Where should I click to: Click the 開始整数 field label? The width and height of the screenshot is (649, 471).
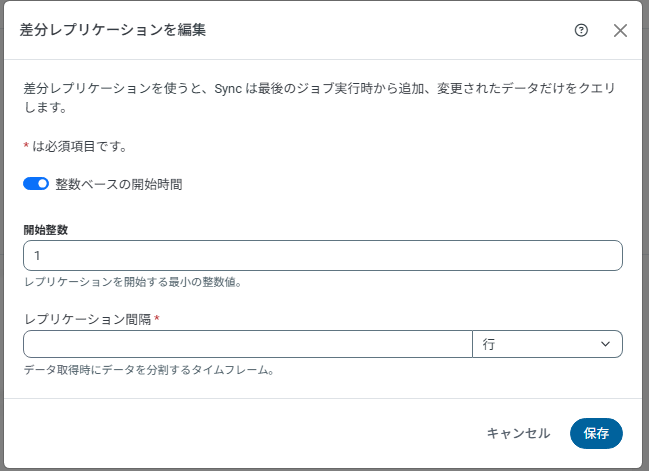click(x=46, y=230)
